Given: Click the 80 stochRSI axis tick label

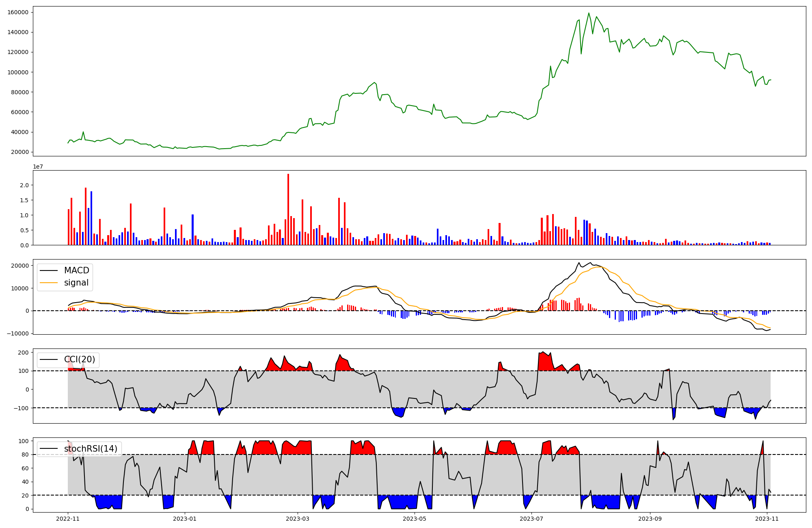Looking at the screenshot, I should click(x=25, y=455).
